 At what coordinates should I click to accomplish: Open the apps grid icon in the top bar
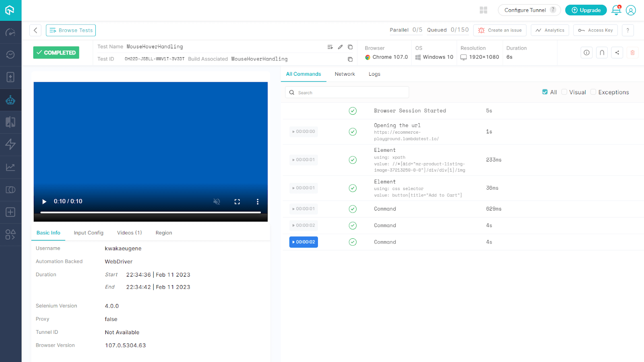pyautogui.click(x=483, y=10)
